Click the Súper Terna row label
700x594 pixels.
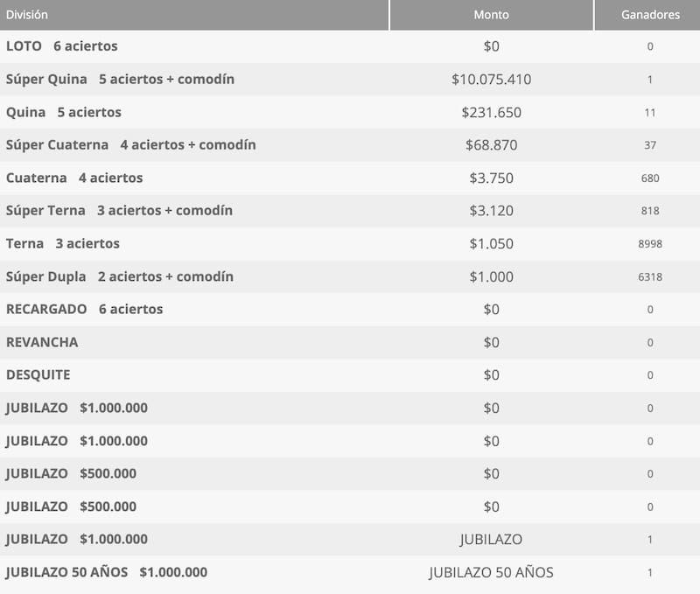[119, 211]
